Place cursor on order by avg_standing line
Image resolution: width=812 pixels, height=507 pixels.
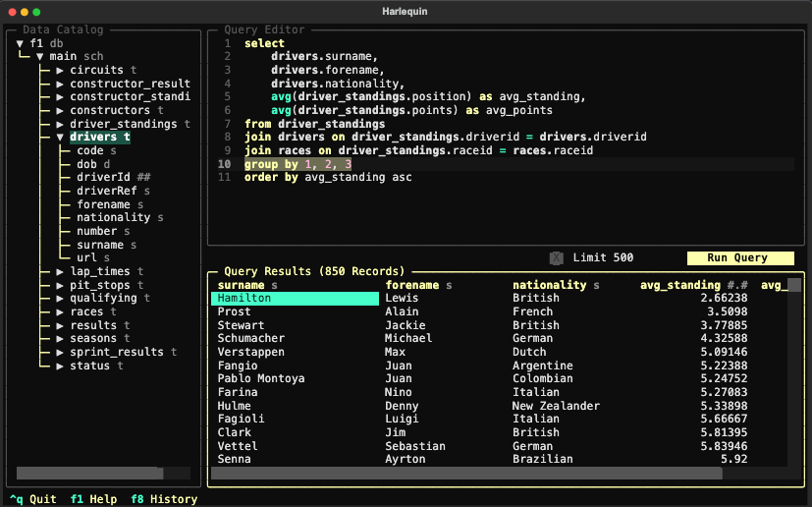click(328, 177)
